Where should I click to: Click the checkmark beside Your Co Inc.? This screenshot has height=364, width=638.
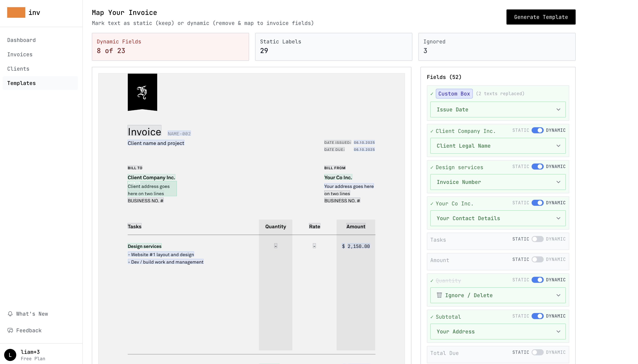point(432,204)
